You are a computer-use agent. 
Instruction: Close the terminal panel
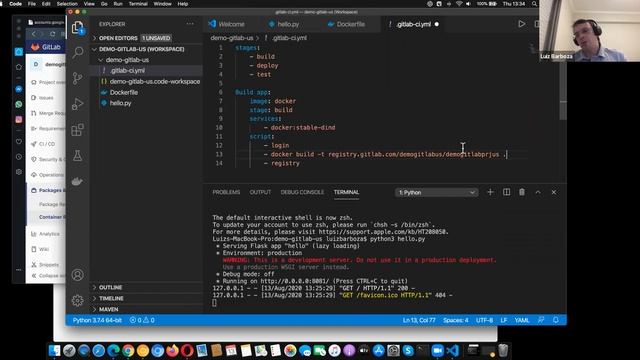[x=553, y=192]
